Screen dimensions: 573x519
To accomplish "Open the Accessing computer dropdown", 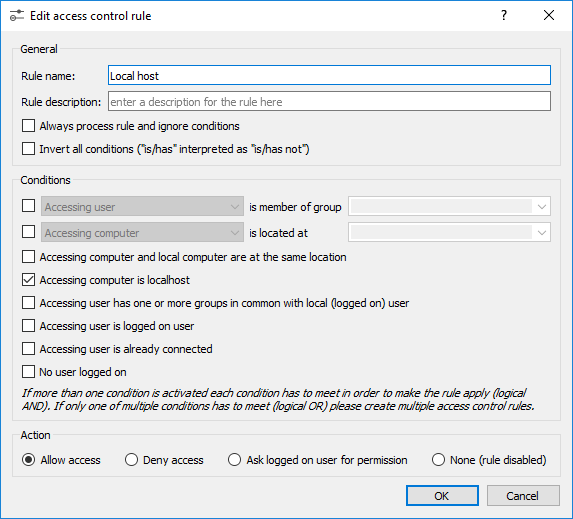I will 142,232.
